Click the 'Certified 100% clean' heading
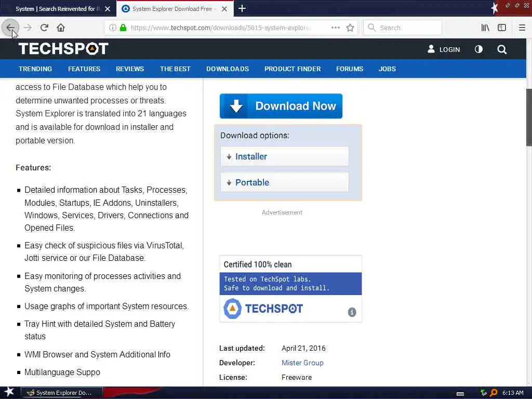This screenshot has height=399, width=532. point(258,264)
